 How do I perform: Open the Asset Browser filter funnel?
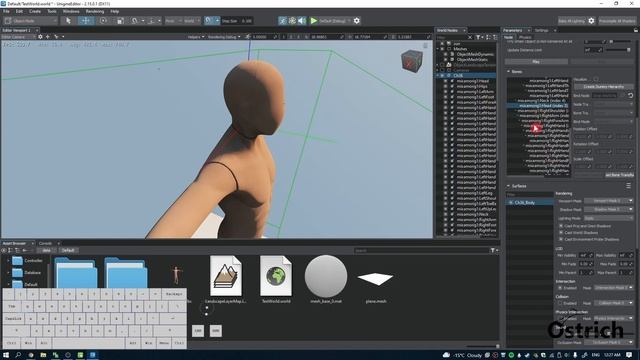click(x=493, y=250)
